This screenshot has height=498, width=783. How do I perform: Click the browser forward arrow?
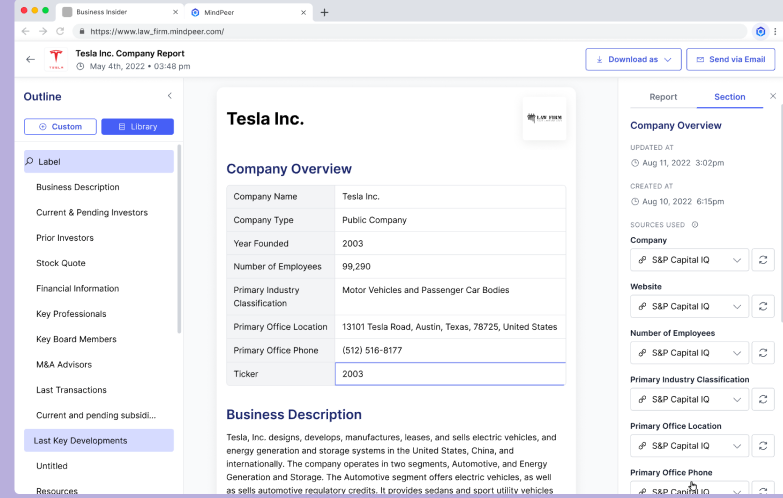[43, 31]
